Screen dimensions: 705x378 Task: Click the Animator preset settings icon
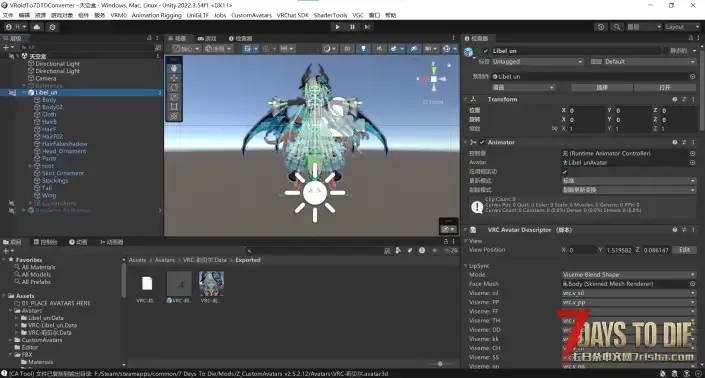click(x=684, y=142)
